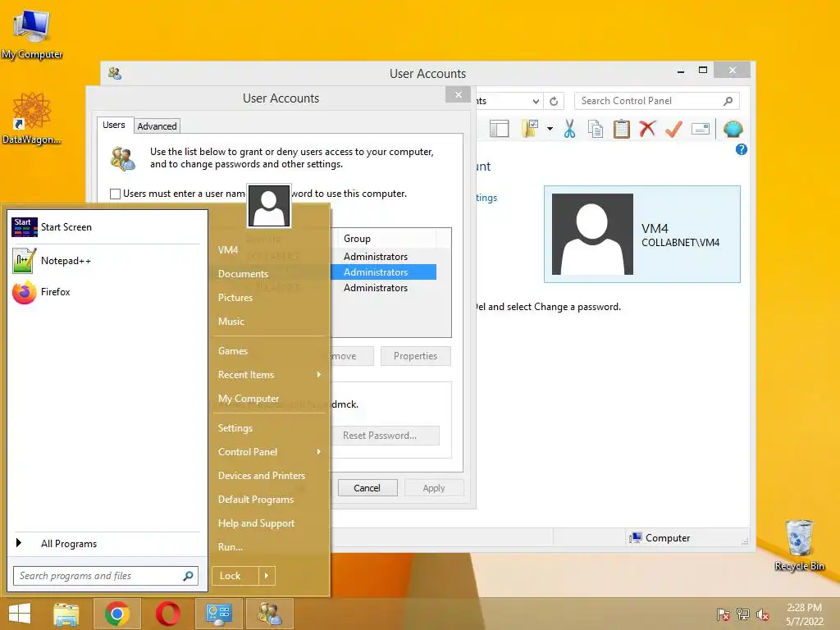Open Documents from start menu
The height and width of the screenshot is (630, 840).
pos(243,274)
